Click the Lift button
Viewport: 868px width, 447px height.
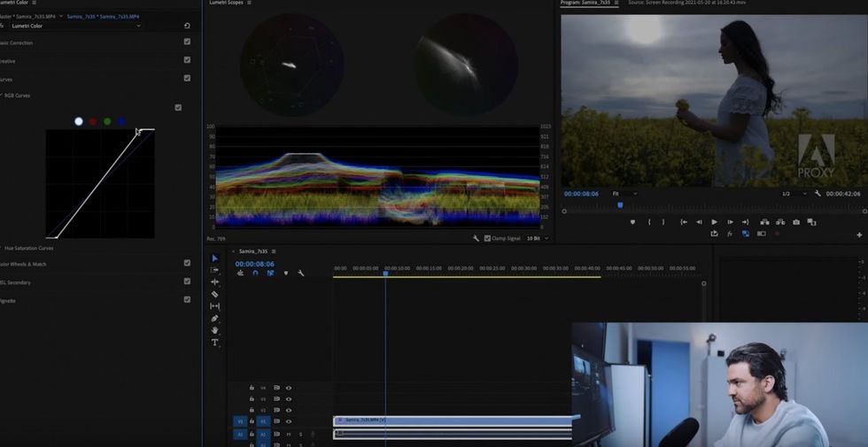coord(764,222)
